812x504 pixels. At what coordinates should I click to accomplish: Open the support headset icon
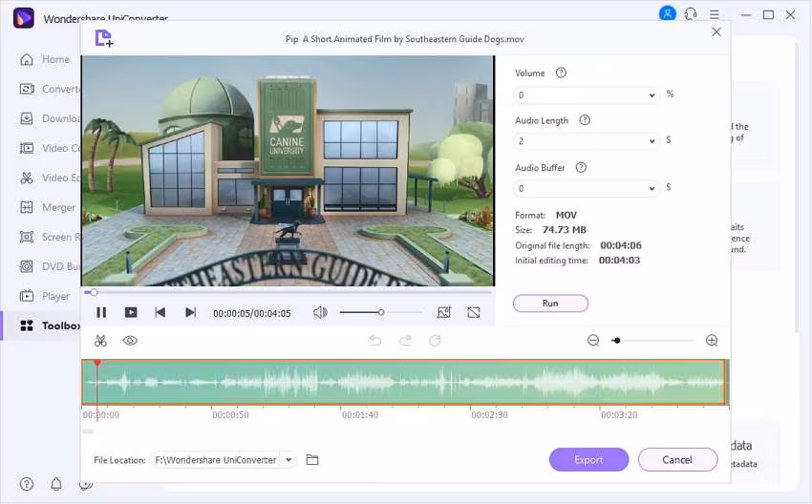click(691, 14)
